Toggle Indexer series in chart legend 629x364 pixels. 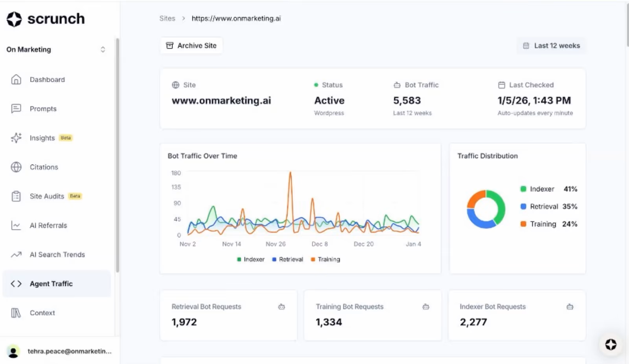click(x=250, y=260)
